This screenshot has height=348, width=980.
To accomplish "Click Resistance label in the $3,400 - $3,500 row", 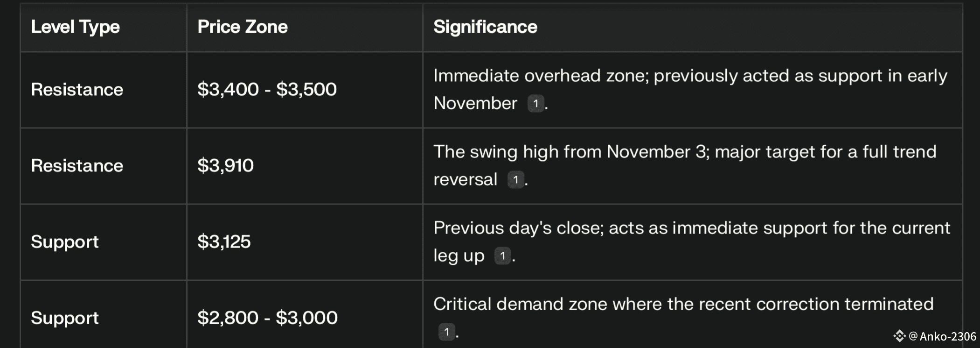I will [77, 89].
